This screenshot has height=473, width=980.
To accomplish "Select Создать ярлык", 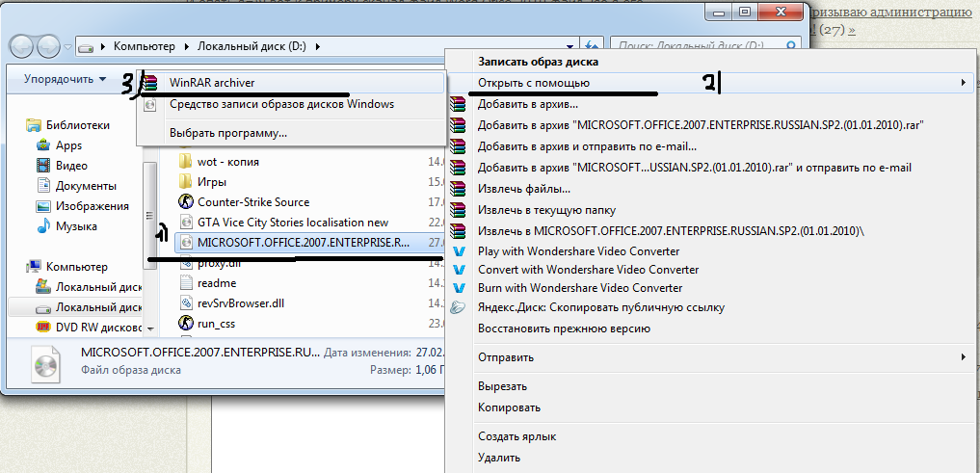I will [516, 436].
